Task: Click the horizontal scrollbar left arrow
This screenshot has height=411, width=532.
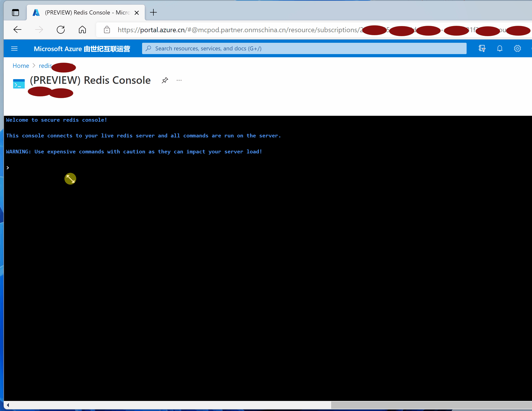Action: 8,405
